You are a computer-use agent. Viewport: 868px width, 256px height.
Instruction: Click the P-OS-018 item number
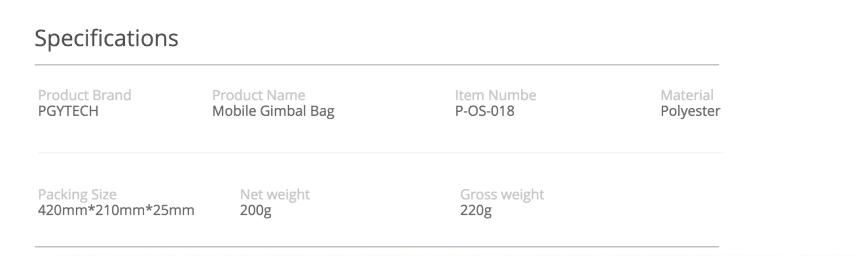pos(484,111)
